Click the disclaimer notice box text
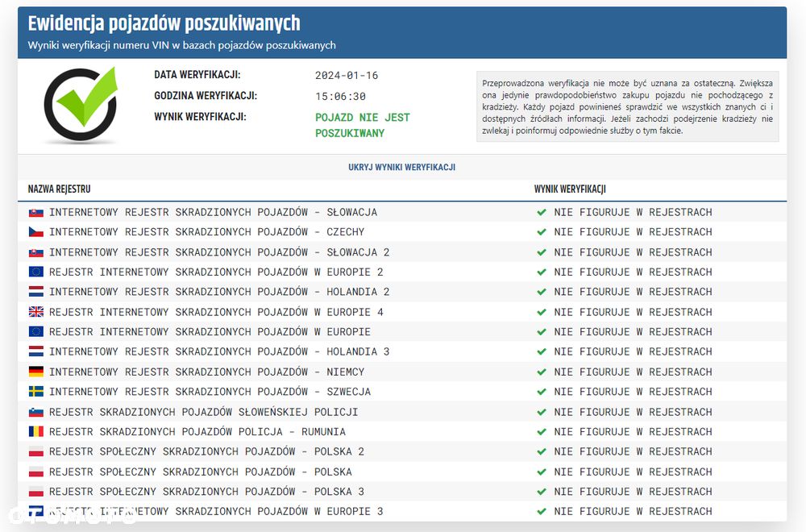This screenshot has height=532, width=806. [627, 107]
